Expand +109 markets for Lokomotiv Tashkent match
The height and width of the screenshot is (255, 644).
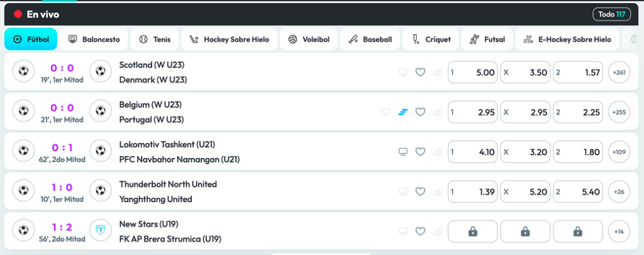pyautogui.click(x=618, y=152)
